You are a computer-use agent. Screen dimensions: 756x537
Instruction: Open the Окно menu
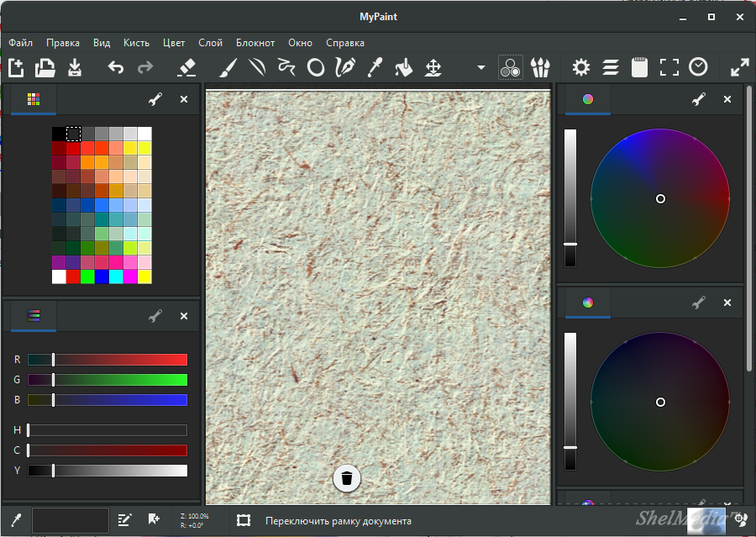(x=301, y=43)
